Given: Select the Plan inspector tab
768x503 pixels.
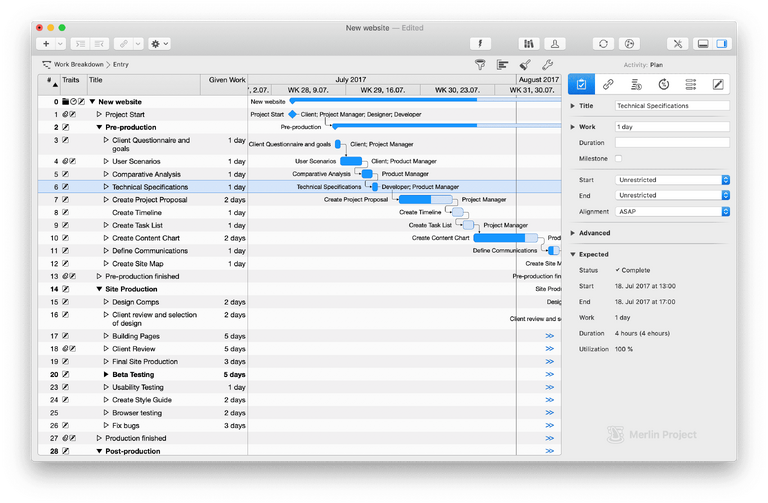Looking at the screenshot, I should click(x=581, y=84).
